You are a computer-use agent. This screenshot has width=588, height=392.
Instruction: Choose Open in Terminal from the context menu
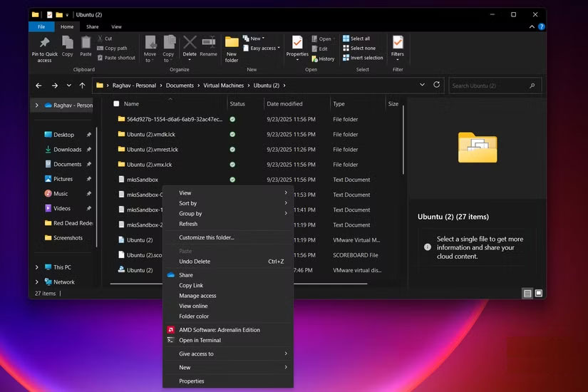200,340
